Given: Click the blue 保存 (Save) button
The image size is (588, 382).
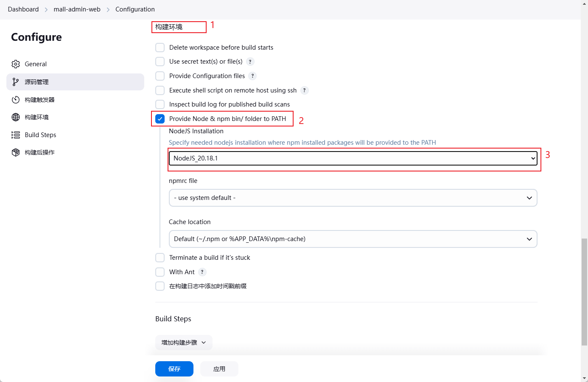Looking at the screenshot, I should pyautogui.click(x=174, y=369).
